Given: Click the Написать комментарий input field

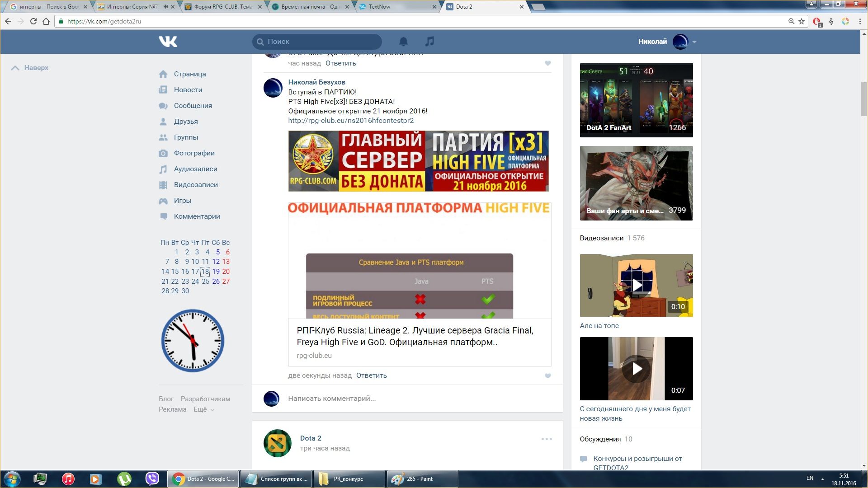Looking at the screenshot, I should pyautogui.click(x=407, y=399).
